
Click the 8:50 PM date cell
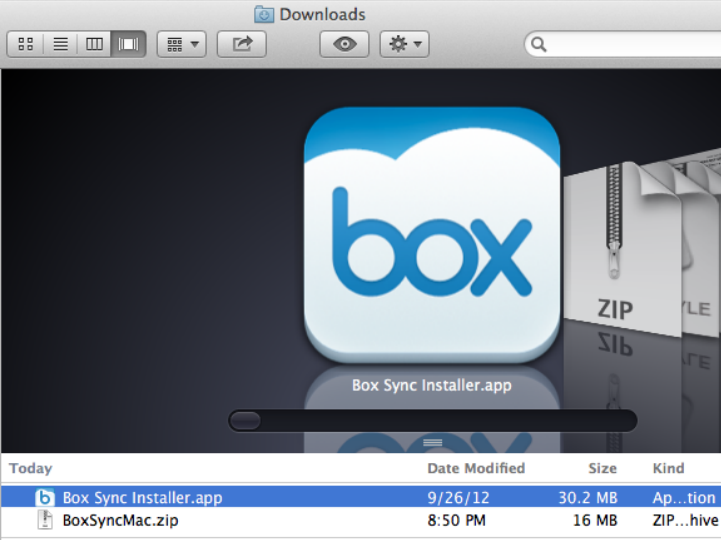tap(457, 520)
